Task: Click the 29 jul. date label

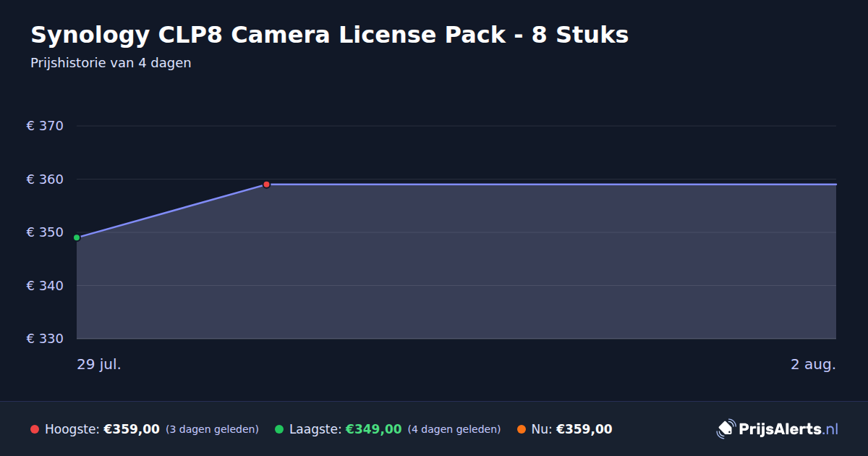Action: pyautogui.click(x=99, y=364)
